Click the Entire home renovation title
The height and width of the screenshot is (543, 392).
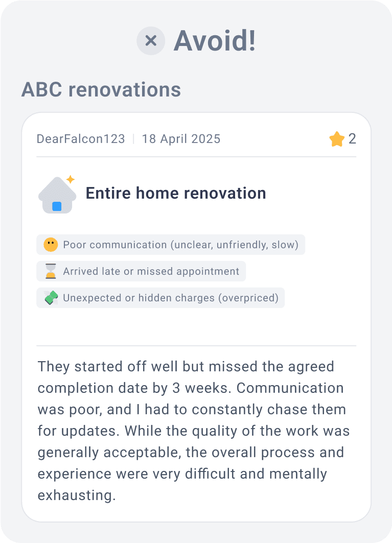[176, 193]
